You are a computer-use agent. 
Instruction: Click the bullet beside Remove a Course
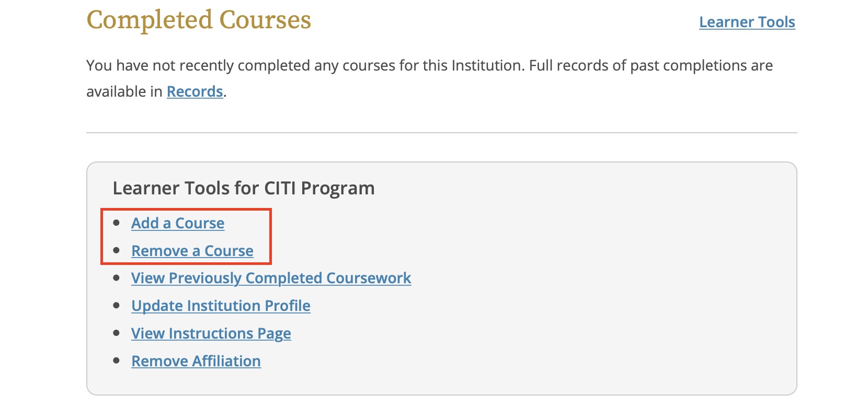pyautogui.click(x=117, y=251)
